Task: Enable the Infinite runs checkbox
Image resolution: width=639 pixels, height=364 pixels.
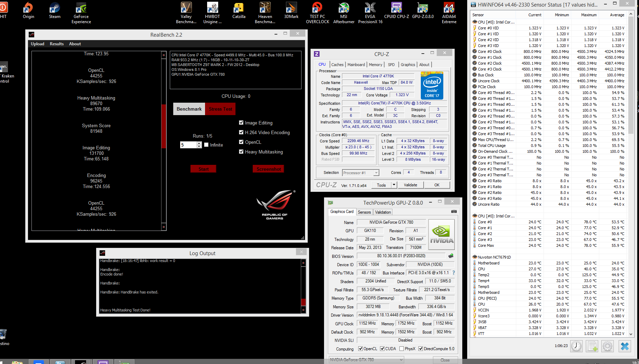Action: 206,145
